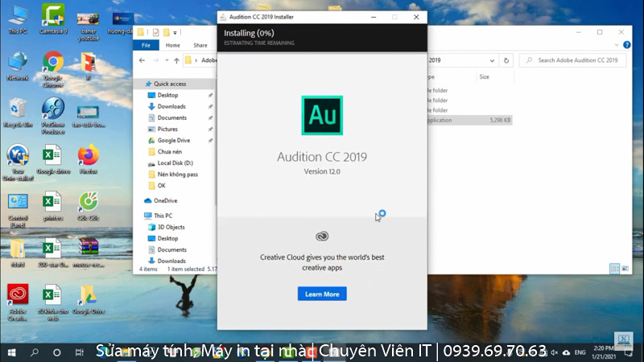Click the Audition Au logo in installer
The height and width of the screenshot is (362, 644).
[322, 115]
